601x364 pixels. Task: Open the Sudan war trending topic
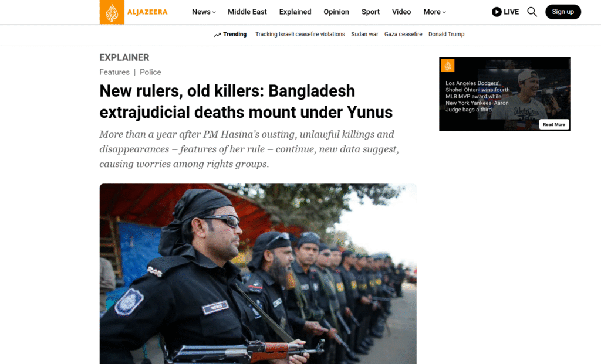coord(364,34)
